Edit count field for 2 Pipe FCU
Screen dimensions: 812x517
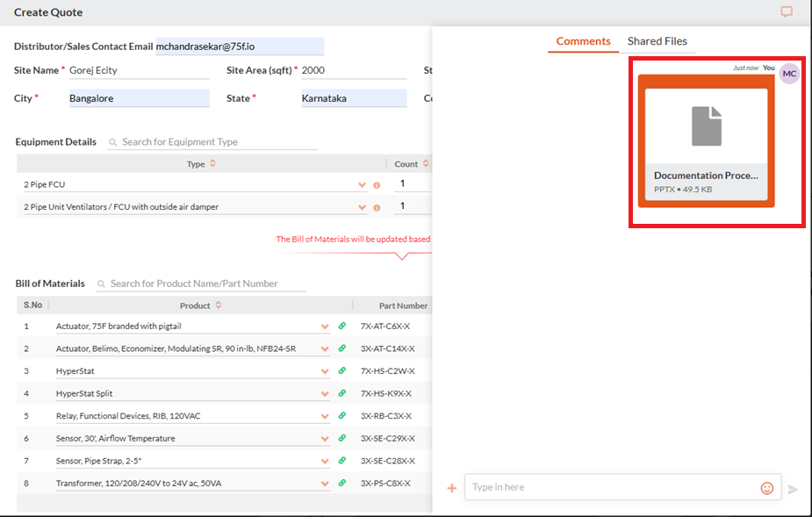point(413,183)
